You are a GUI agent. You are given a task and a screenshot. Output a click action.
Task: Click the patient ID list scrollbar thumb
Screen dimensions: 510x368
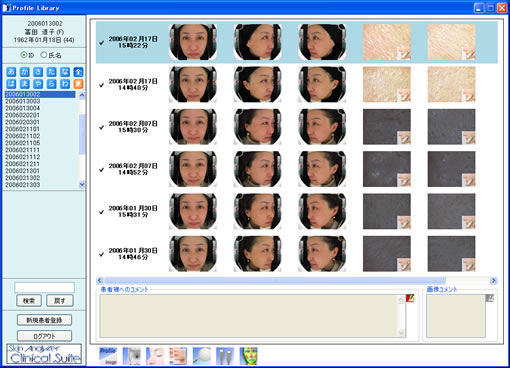(82, 134)
